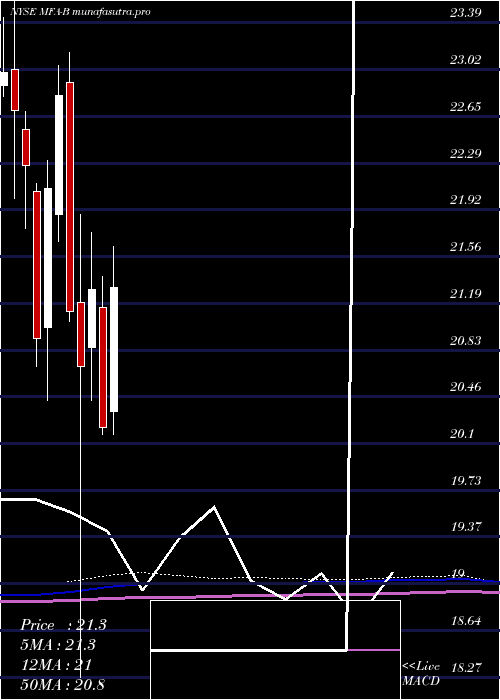Click the 22.29 price axis label
Image resolution: width=500 pixels, height=700 pixels.
465,153
